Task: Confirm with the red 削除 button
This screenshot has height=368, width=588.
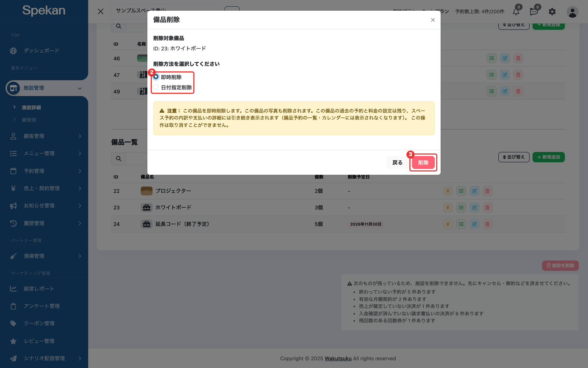Action: click(423, 162)
